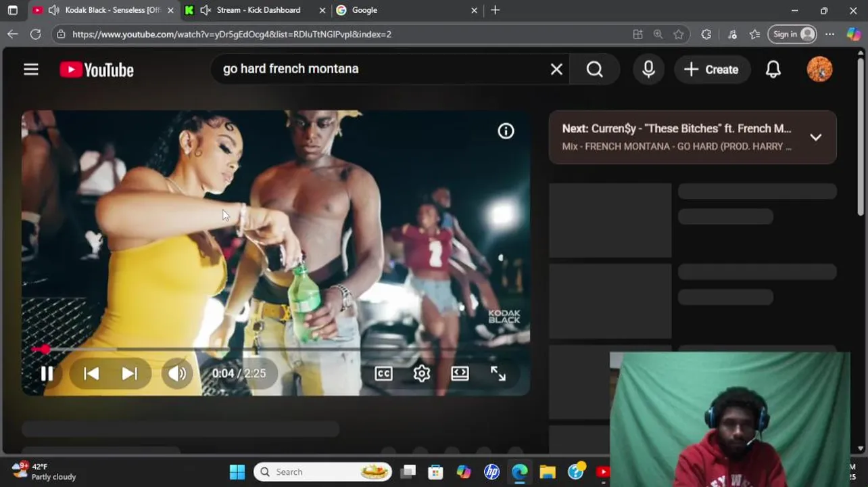Image resolution: width=868 pixels, height=487 pixels.
Task: Open the zoom magnifier in address bar
Action: [658, 34]
